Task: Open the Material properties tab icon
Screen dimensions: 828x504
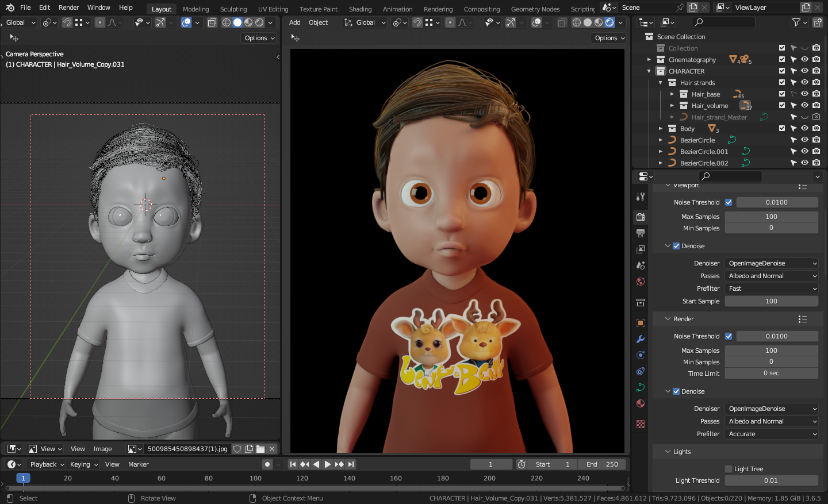Action: [641, 403]
